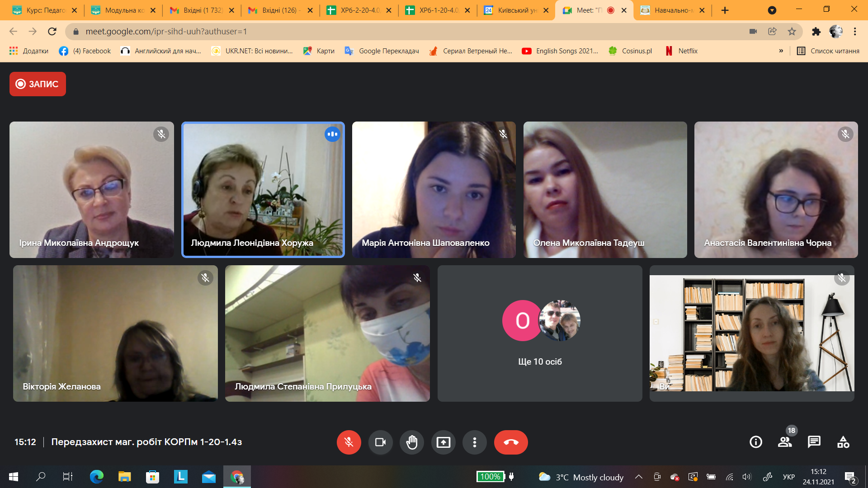Toggle the camera off
The height and width of the screenshot is (488, 868).
pos(380,442)
